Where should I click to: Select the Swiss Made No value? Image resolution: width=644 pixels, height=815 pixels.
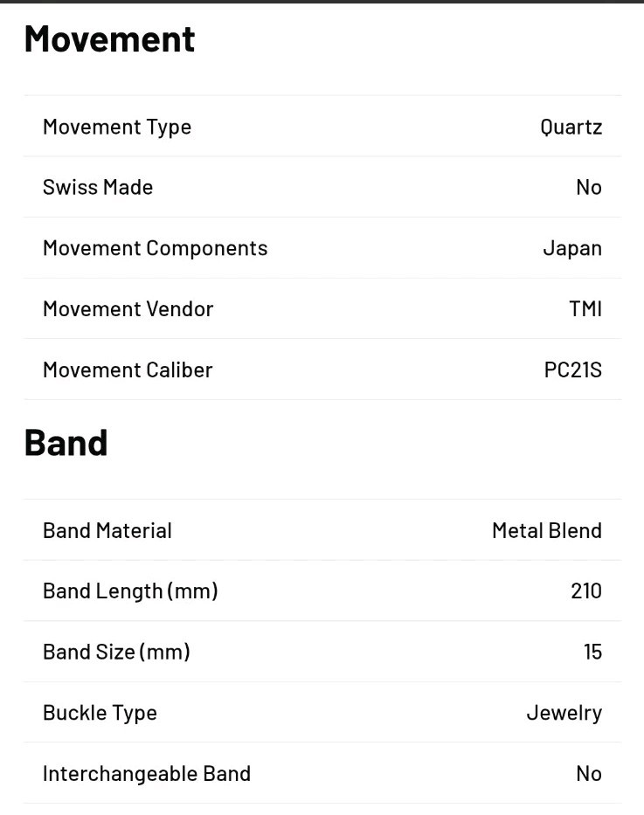(589, 187)
